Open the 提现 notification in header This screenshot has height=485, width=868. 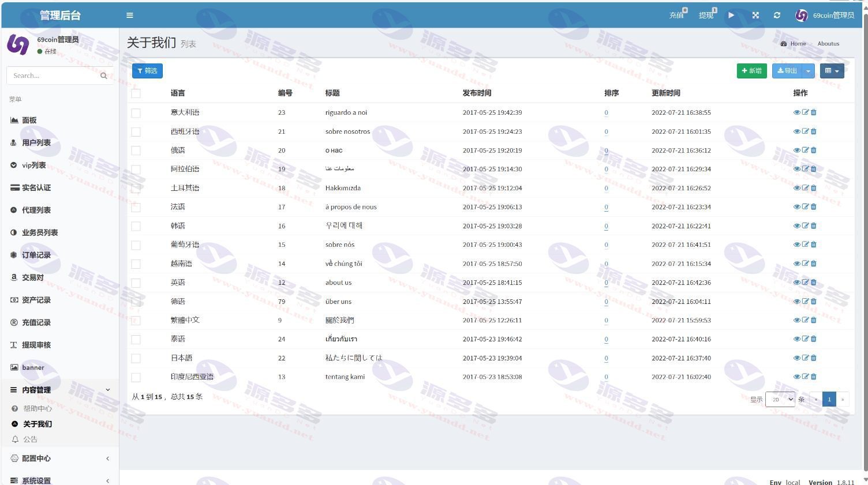707,15
